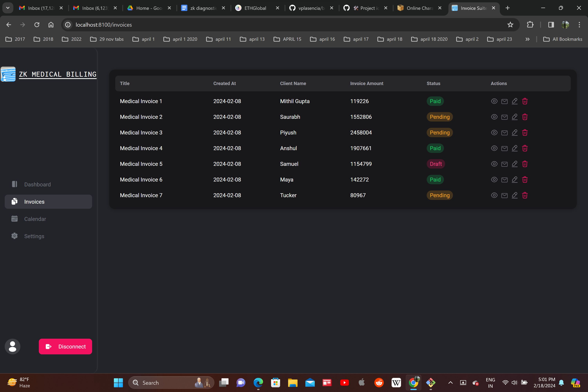588x392 pixels.
Task: View Medical Invoice 5 using eye icon
Action: click(x=494, y=164)
